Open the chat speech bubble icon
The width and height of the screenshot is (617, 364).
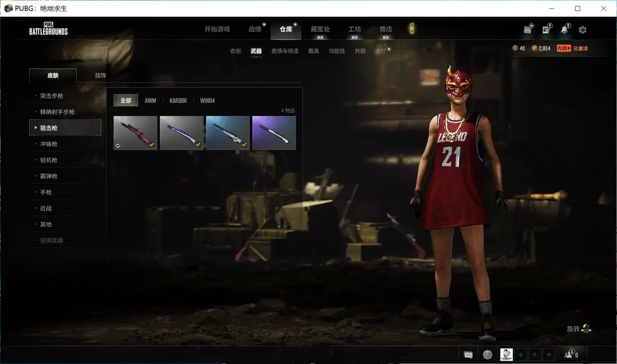[x=468, y=355]
